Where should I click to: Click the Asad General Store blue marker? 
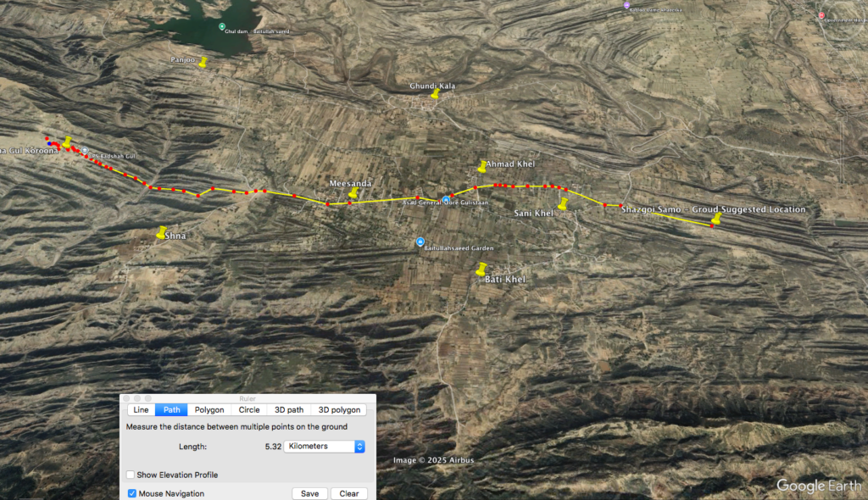click(x=446, y=200)
